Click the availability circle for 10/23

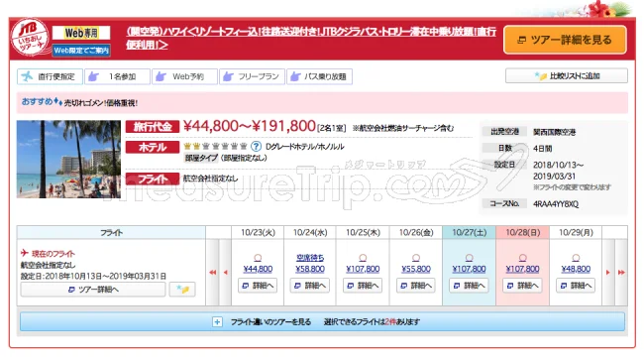258,258
